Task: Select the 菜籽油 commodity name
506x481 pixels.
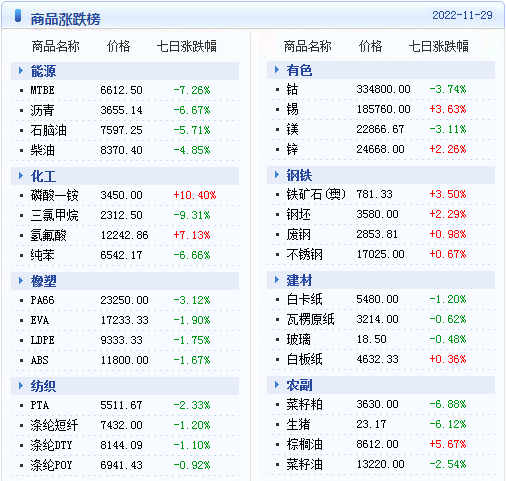Action: pyautogui.click(x=304, y=464)
